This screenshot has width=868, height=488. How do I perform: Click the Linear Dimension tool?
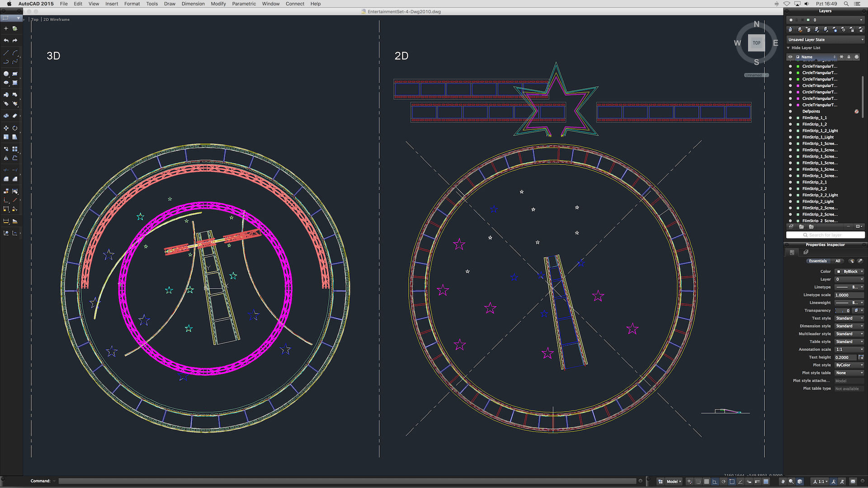pos(6,221)
